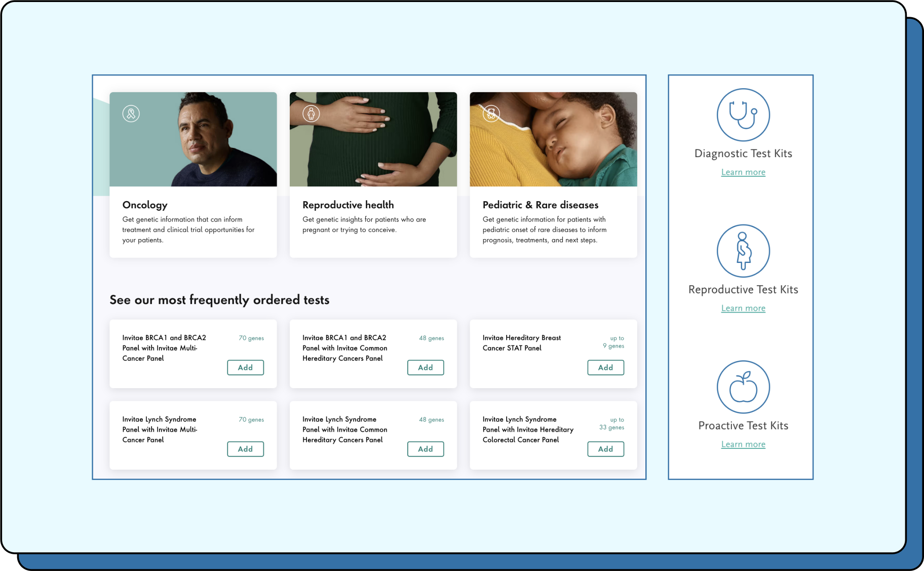The width and height of the screenshot is (924, 571).
Task: Open the Oncology card photo
Action: (193, 139)
